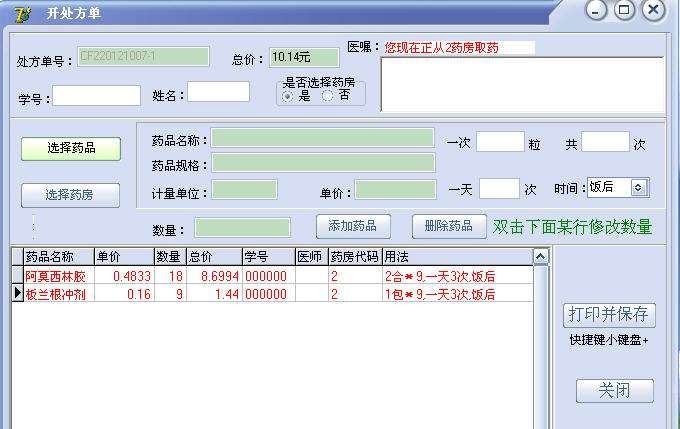The image size is (680, 429).
Task: Click the 药品名称 field
Action: [x=323, y=138]
